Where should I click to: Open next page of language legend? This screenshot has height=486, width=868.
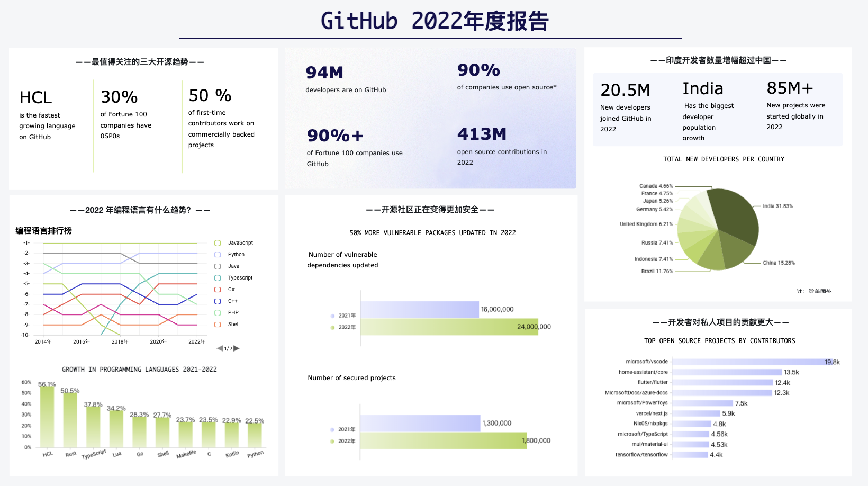[237, 348]
